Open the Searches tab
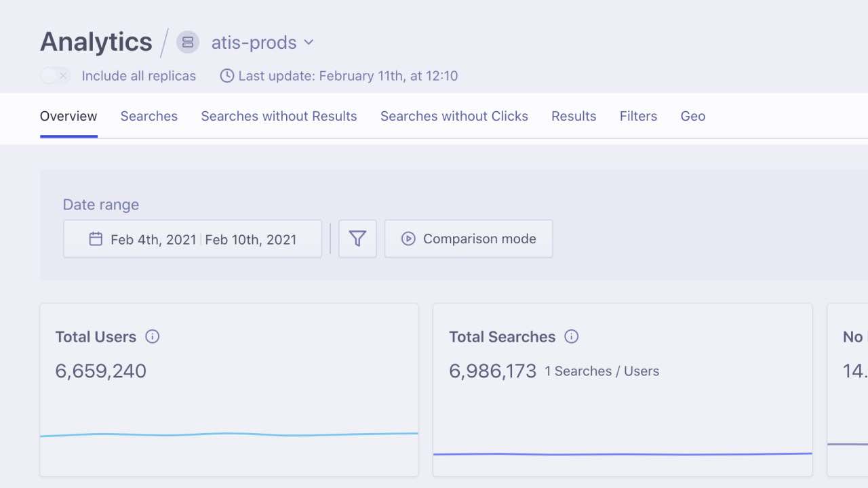Viewport: 868px width, 488px height. click(x=149, y=117)
